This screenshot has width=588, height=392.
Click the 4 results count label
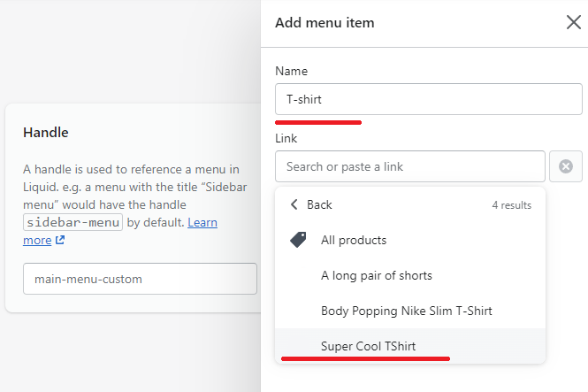[511, 205]
